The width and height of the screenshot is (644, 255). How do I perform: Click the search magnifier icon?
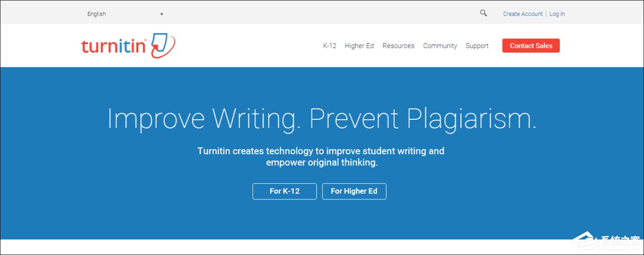click(483, 13)
